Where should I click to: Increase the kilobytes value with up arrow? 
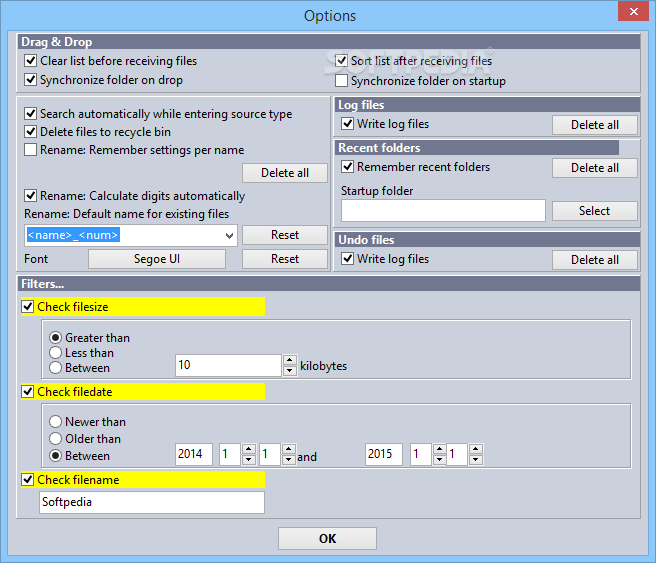(x=290, y=360)
